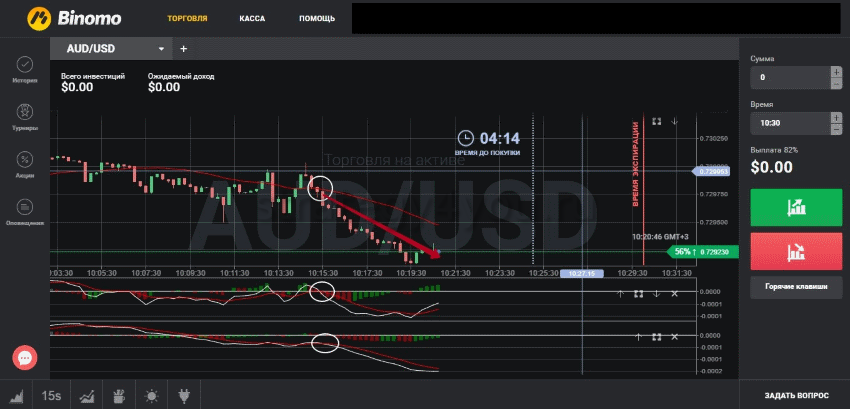Open the Турниры (tournaments) sidebar icon

(x=25, y=112)
